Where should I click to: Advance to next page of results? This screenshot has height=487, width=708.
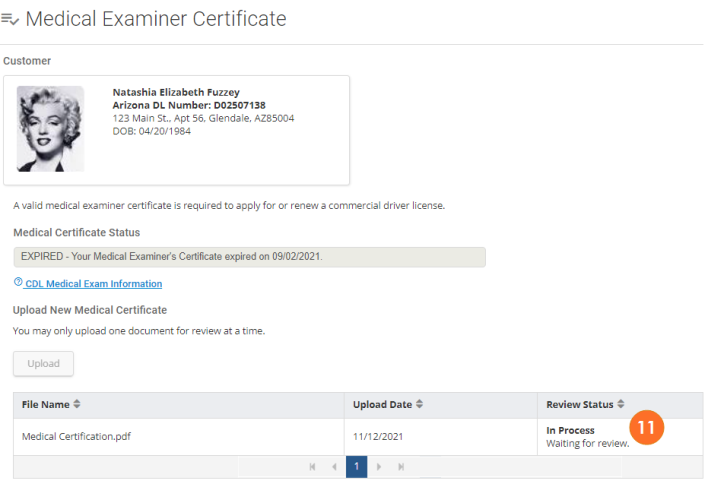(x=379, y=467)
